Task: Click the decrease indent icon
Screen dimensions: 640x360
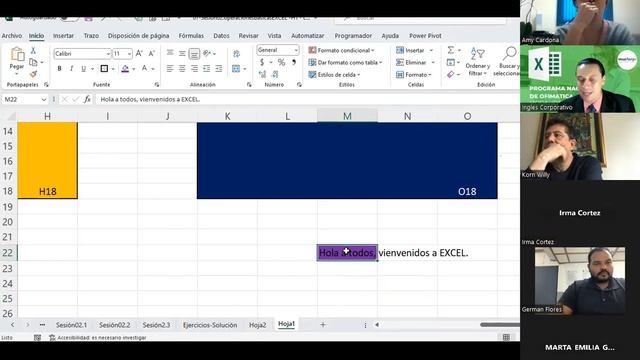Action: [x=207, y=69]
